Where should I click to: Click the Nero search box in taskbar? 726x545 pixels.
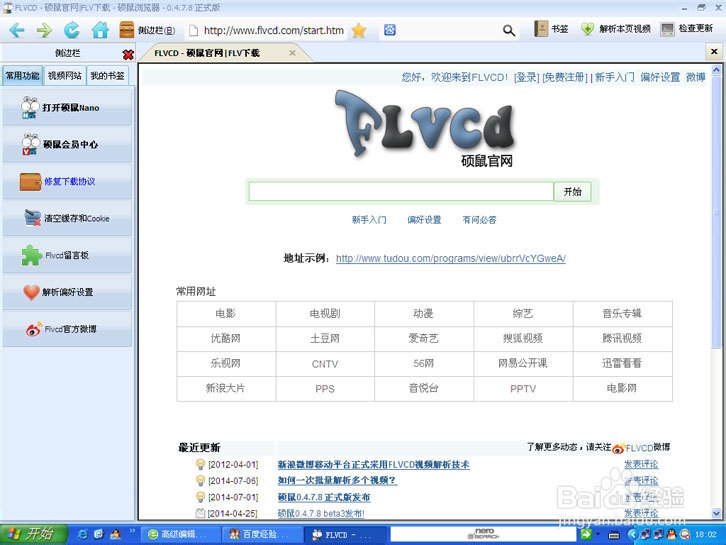(x=483, y=534)
